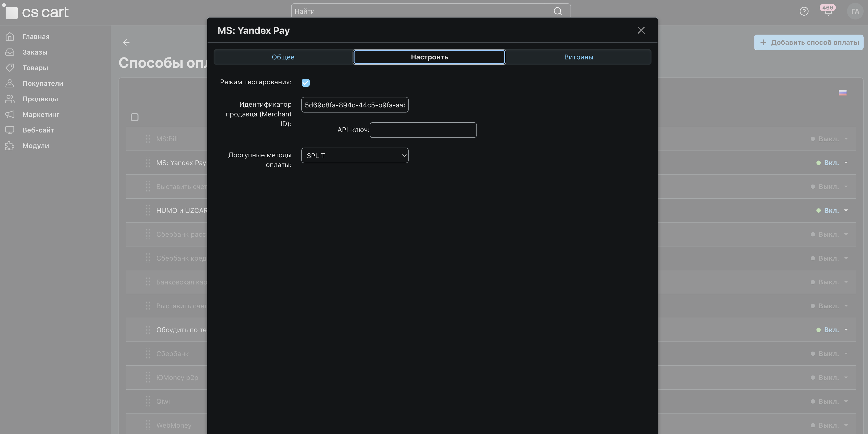The image size is (868, 434).
Task: Open the Веб-сайт menu item
Action: pyautogui.click(x=38, y=130)
